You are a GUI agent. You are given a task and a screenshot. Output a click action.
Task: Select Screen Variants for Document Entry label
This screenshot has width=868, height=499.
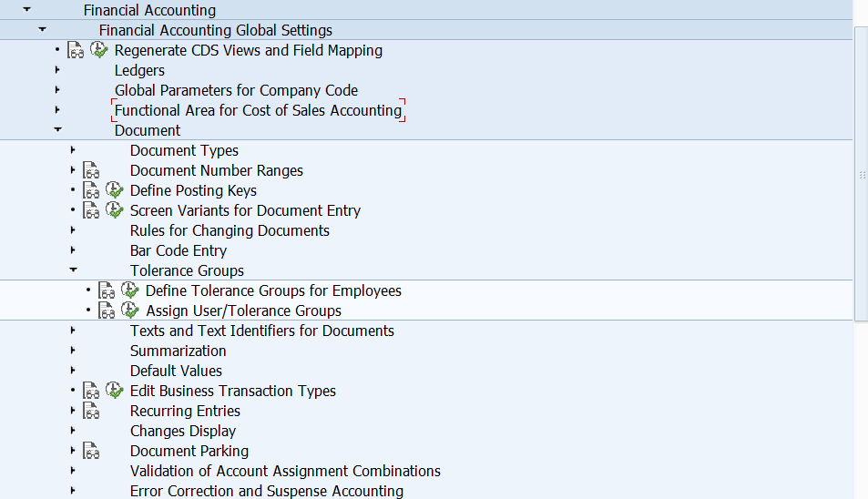[245, 210]
